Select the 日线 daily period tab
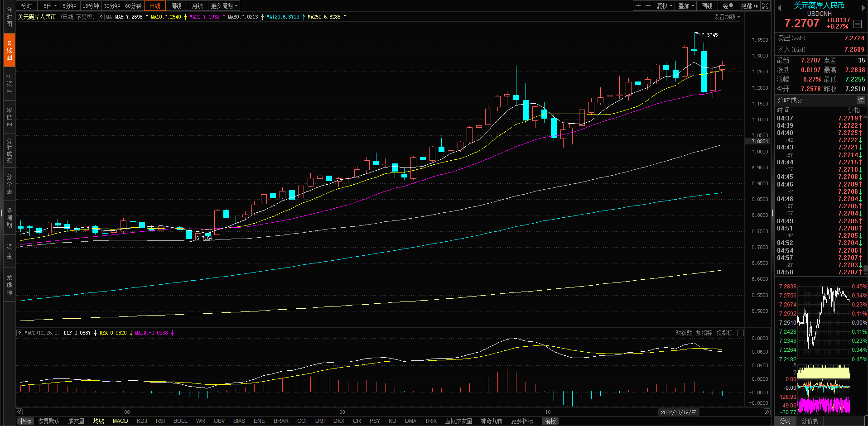Viewport: 868px width, 426px height. click(x=154, y=6)
